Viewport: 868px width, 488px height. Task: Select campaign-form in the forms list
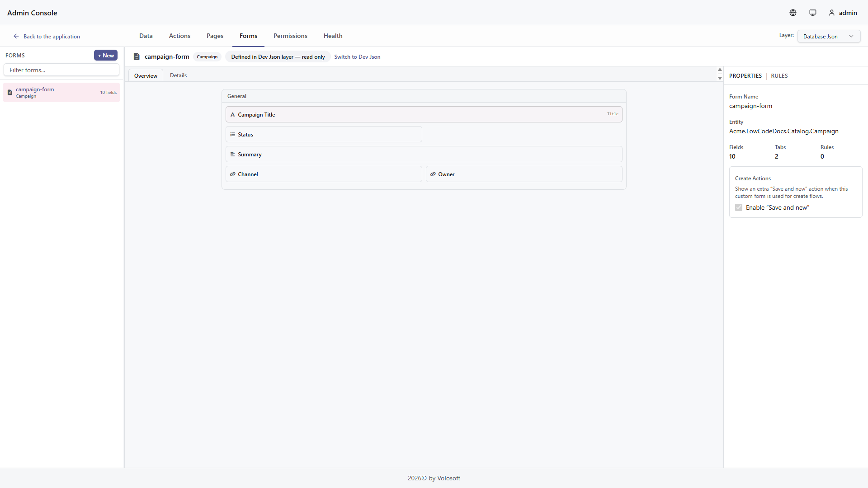click(x=61, y=92)
